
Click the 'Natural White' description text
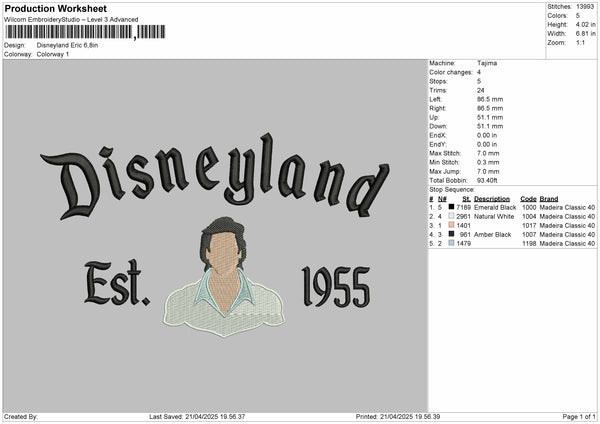(494, 216)
